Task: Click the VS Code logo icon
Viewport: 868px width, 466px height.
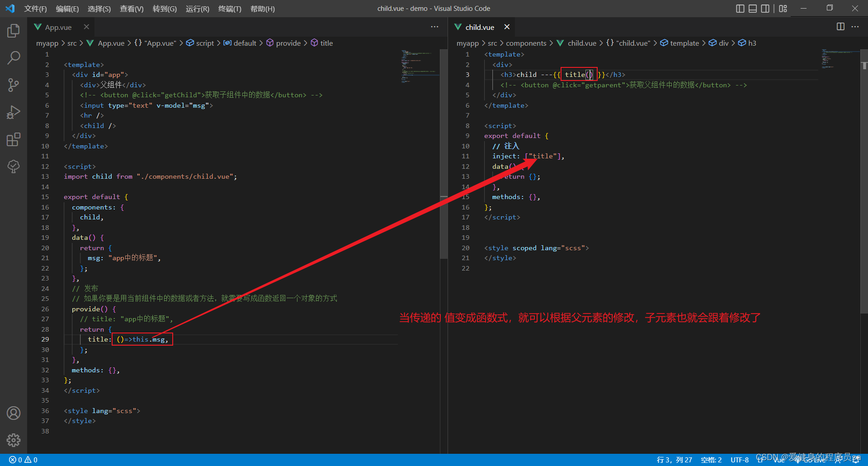Action: (x=10, y=9)
